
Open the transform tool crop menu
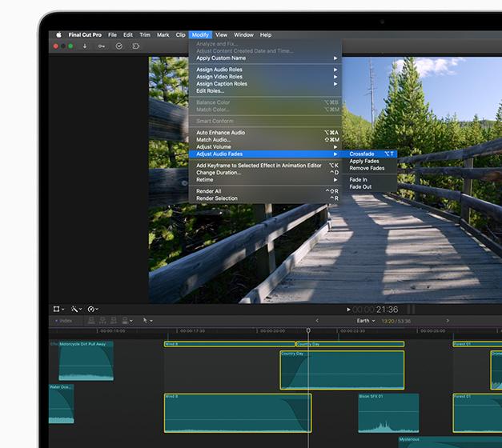(58, 309)
